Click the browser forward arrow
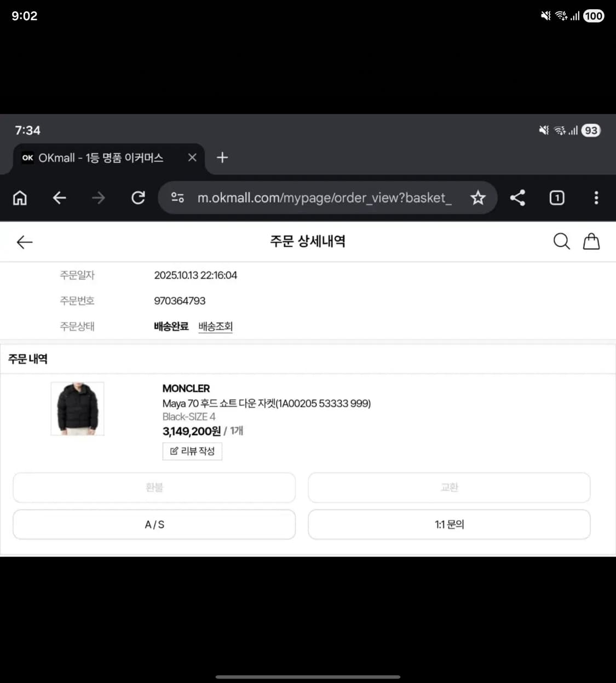Screen dimensions: 616x683 pyautogui.click(x=98, y=198)
